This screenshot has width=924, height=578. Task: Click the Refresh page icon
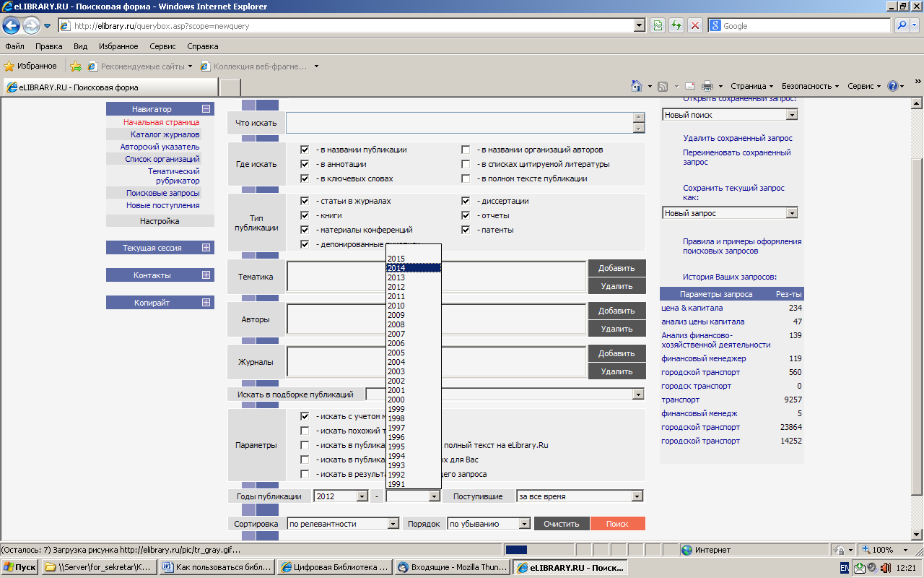point(676,25)
